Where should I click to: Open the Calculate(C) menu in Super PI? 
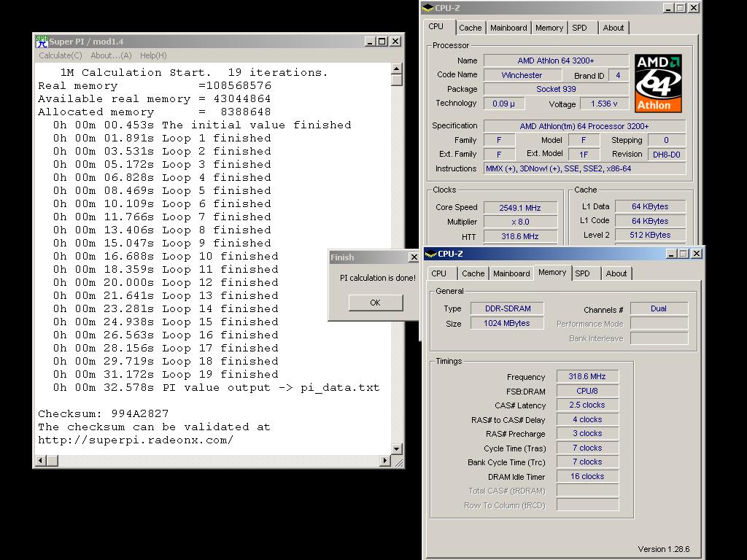point(61,55)
